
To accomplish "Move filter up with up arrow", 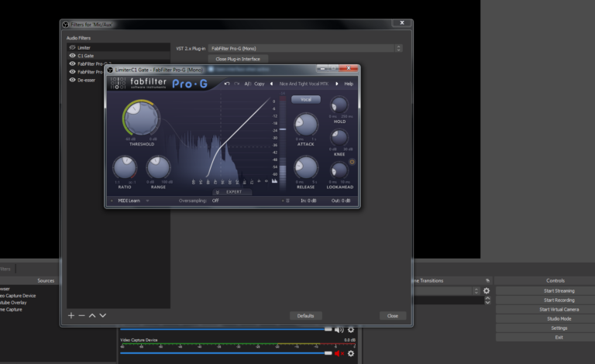I will 92,315.
